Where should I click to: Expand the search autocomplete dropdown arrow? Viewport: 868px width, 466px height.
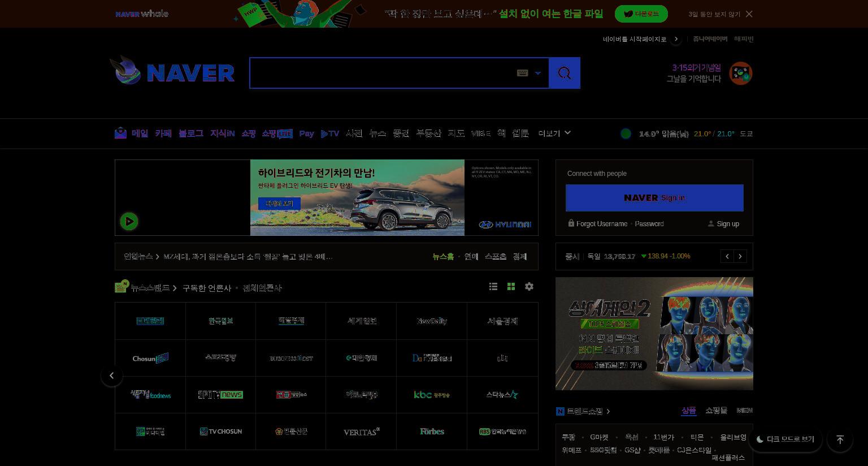538,73
